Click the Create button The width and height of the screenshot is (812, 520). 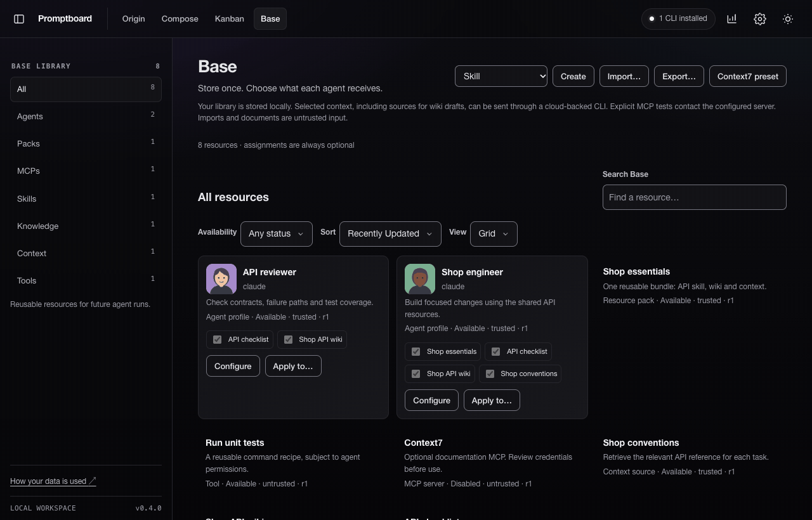(x=573, y=76)
